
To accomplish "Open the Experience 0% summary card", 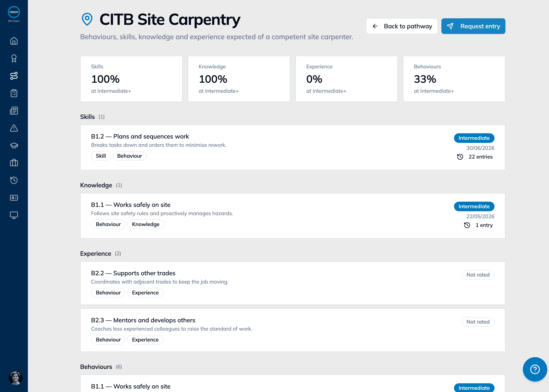I will coord(346,79).
